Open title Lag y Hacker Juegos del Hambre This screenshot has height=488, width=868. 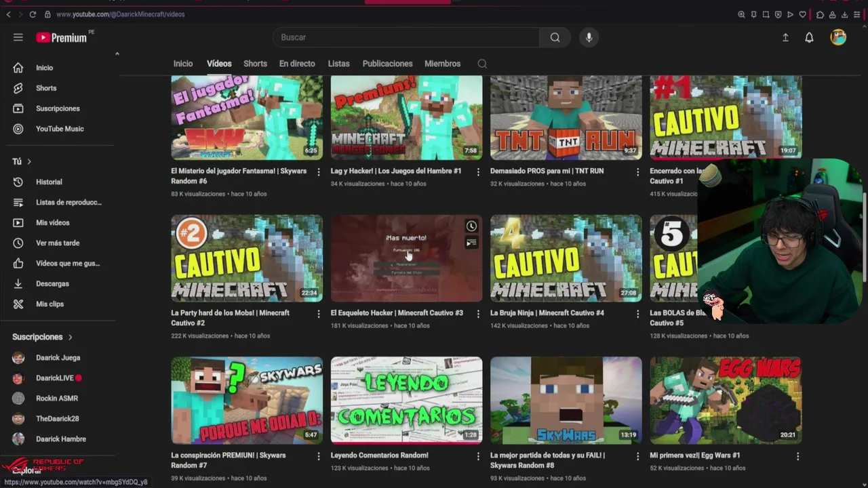396,171
